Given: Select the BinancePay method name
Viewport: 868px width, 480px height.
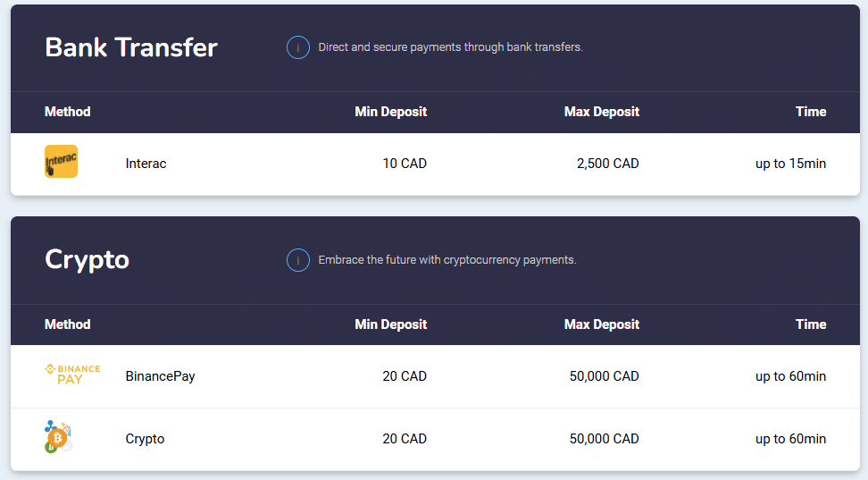Looking at the screenshot, I should (x=160, y=376).
